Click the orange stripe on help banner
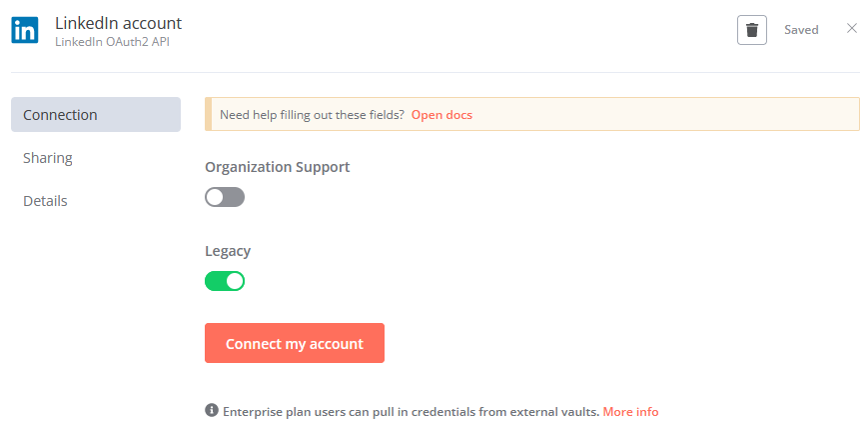Screen dimensions: 868x422 [208, 114]
